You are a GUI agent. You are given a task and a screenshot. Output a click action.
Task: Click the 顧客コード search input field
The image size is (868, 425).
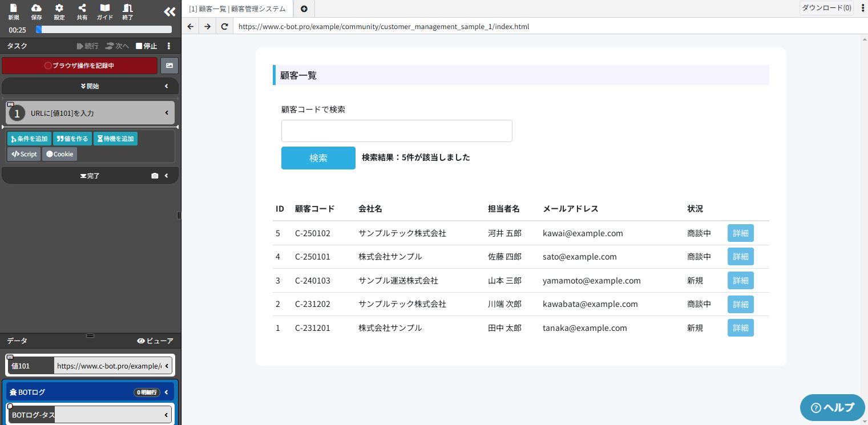click(x=397, y=131)
